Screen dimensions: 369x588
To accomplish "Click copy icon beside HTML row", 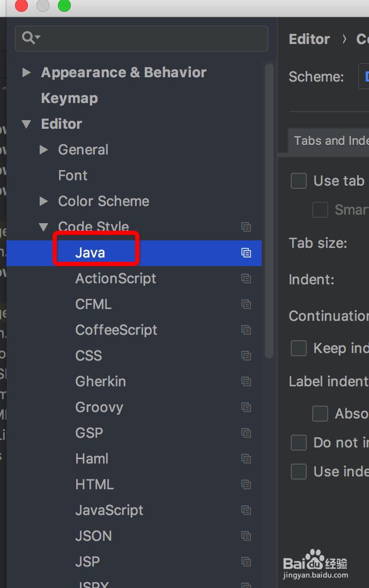I will pos(246,484).
